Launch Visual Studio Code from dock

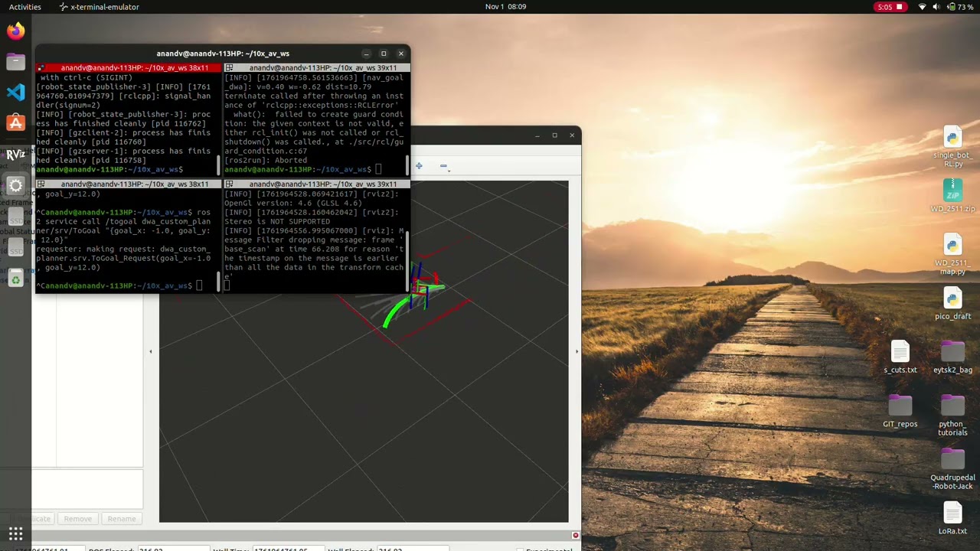pyautogui.click(x=15, y=93)
